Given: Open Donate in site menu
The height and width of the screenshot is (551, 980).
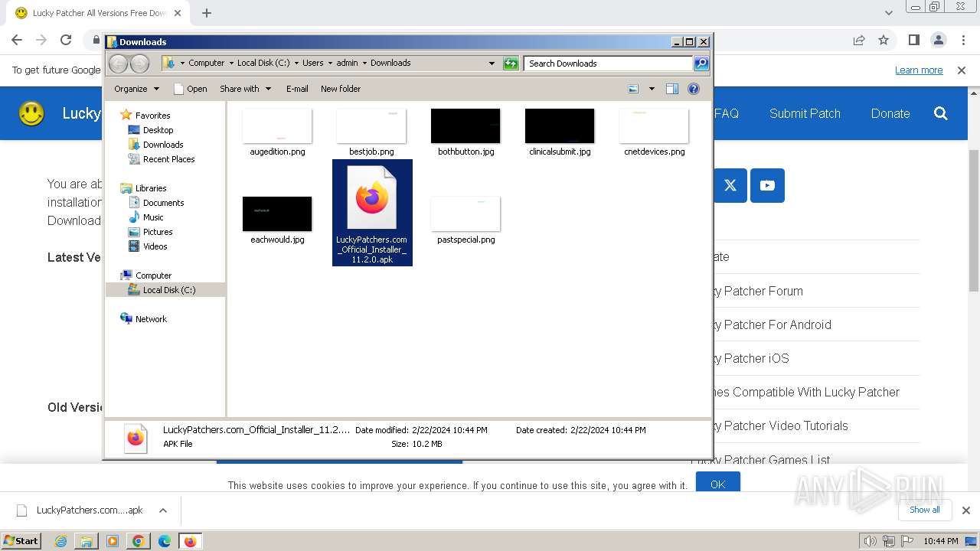Looking at the screenshot, I should point(890,113).
